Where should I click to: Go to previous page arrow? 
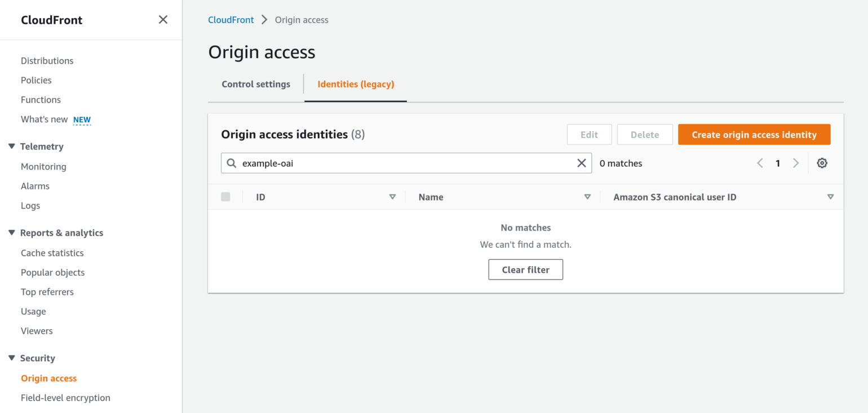[x=760, y=163]
